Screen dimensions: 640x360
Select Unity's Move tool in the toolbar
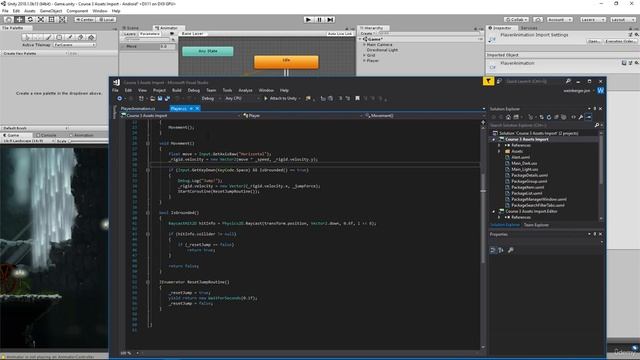pyautogui.click(x=19, y=19)
